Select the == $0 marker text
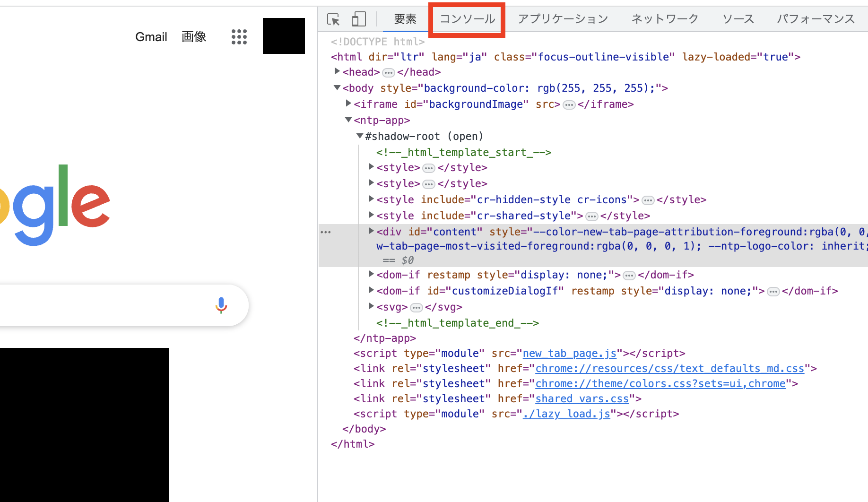Image resolution: width=868 pixels, height=502 pixels. [398, 260]
